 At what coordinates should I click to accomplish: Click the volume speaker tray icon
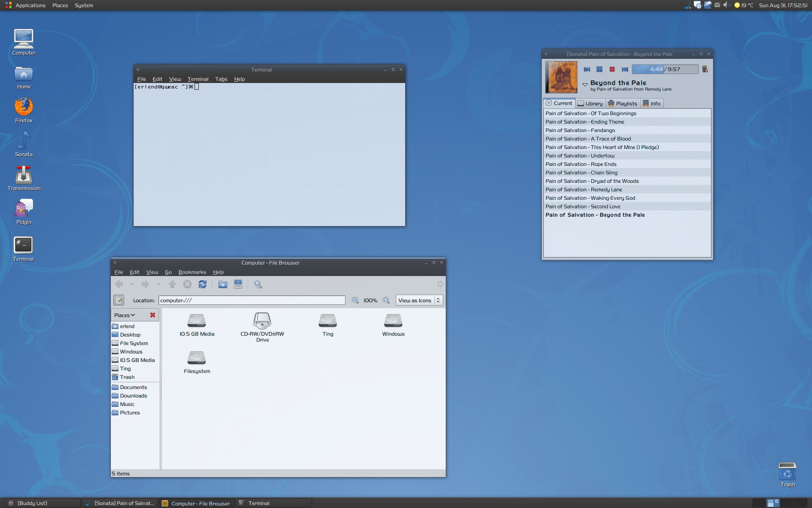727,5
